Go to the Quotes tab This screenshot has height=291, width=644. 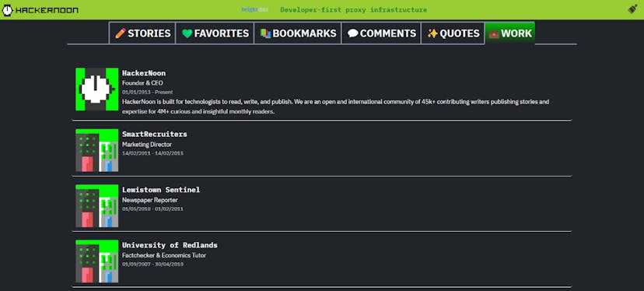(x=453, y=33)
